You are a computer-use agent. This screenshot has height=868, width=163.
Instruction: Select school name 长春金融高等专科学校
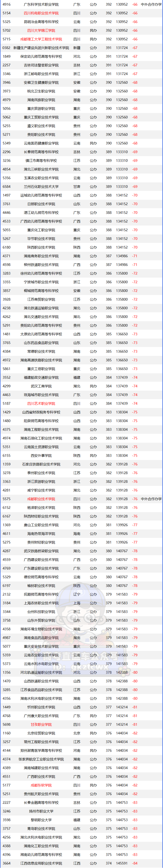41,802
